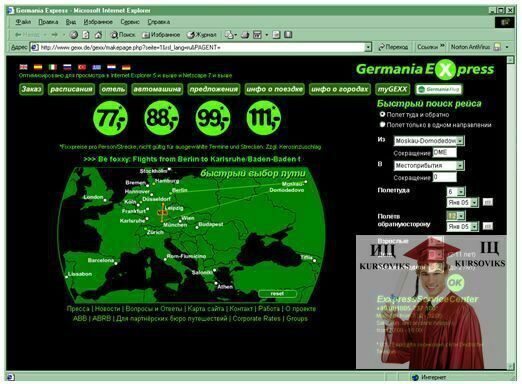This screenshot has width=522, height=384.
Task: Select the Turkish flag language icon
Action: click(x=82, y=67)
